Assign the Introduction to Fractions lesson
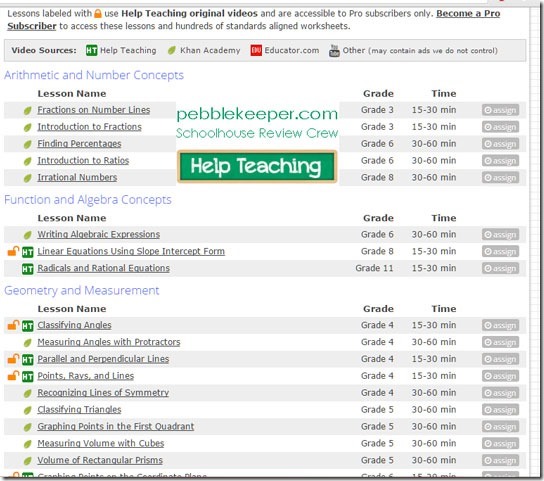Image resolution: width=544 pixels, height=481 pixels. click(x=500, y=127)
